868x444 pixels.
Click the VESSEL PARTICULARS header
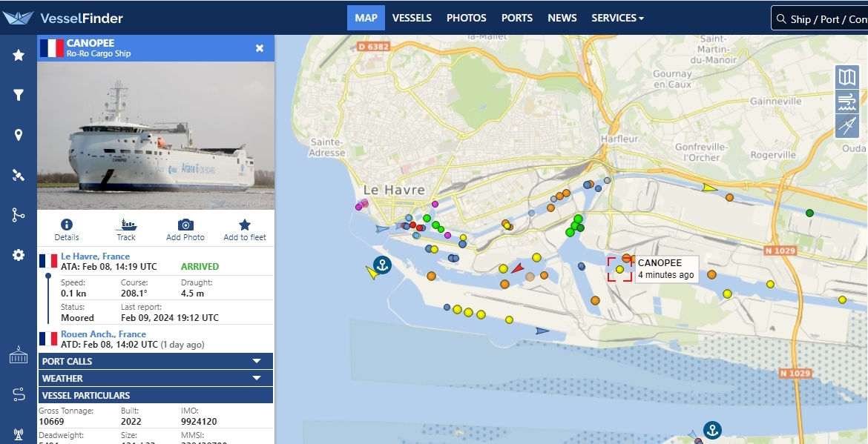click(156, 395)
